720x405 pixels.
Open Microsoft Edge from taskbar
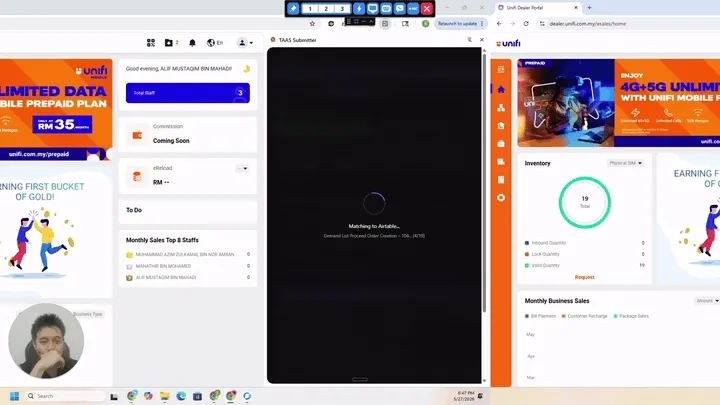pyautogui.click(x=181, y=396)
